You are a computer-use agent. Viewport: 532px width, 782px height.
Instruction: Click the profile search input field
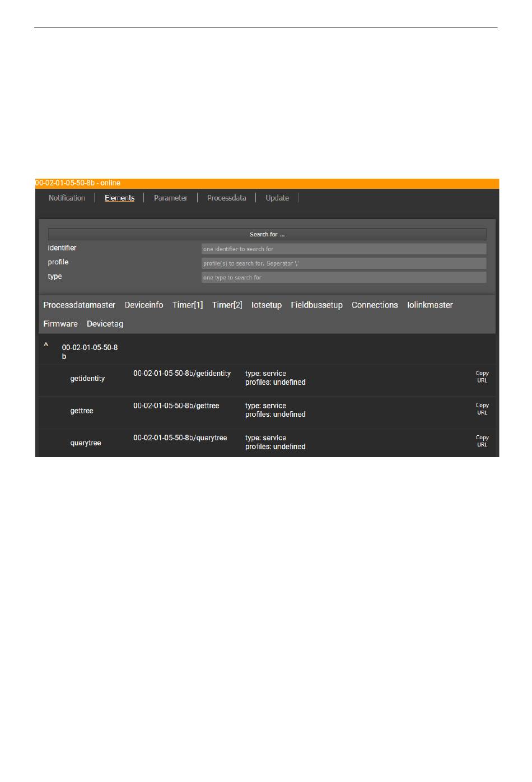(343, 263)
